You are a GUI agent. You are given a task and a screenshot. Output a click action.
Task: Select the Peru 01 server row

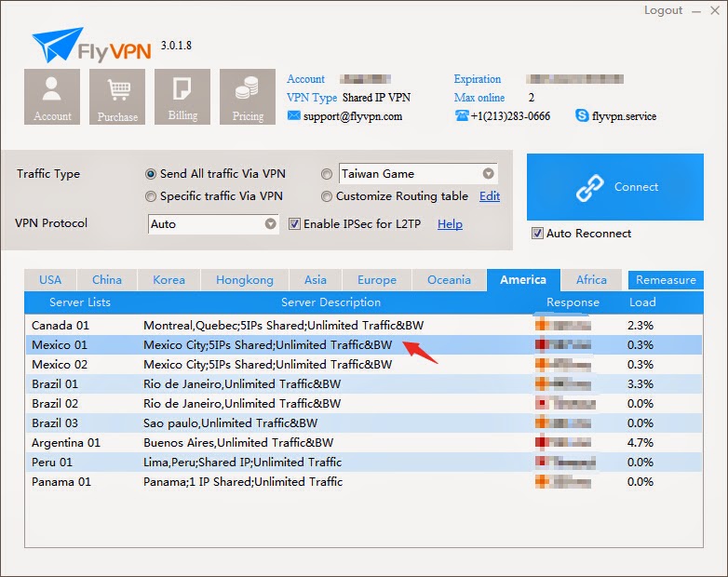tap(364, 462)
